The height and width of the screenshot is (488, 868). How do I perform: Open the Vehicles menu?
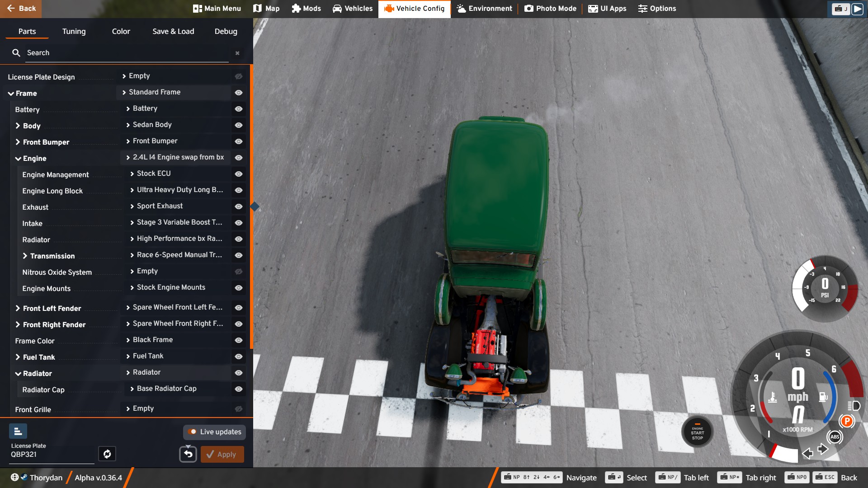click(353, 9)
